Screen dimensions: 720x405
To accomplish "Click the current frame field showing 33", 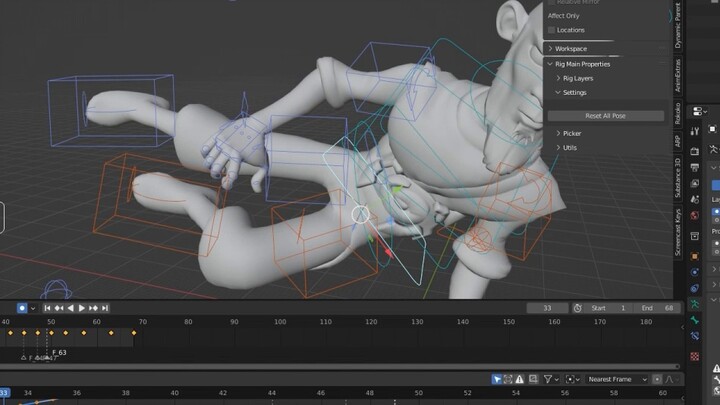I will pyautogui.click(x=547, y=308).
